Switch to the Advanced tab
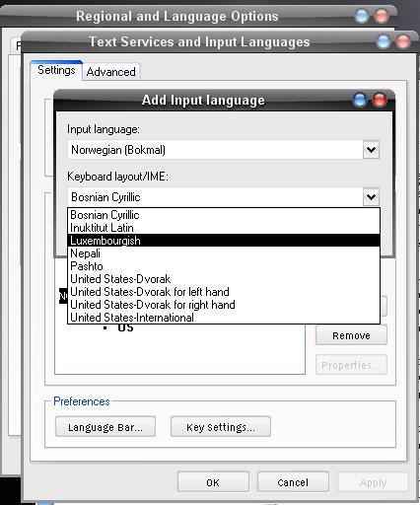Screen dimensions: 420x505 click(x=111, y=72)
